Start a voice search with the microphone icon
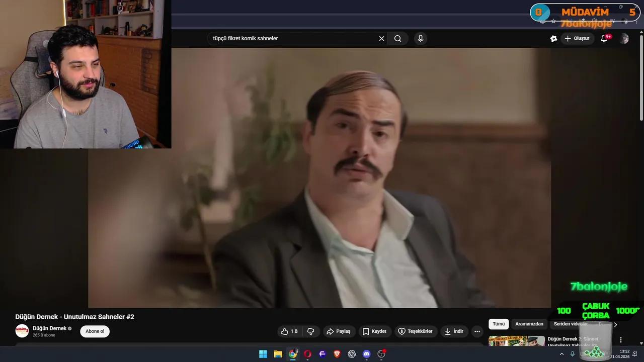644x362 pixels. [x=420, y=38]
